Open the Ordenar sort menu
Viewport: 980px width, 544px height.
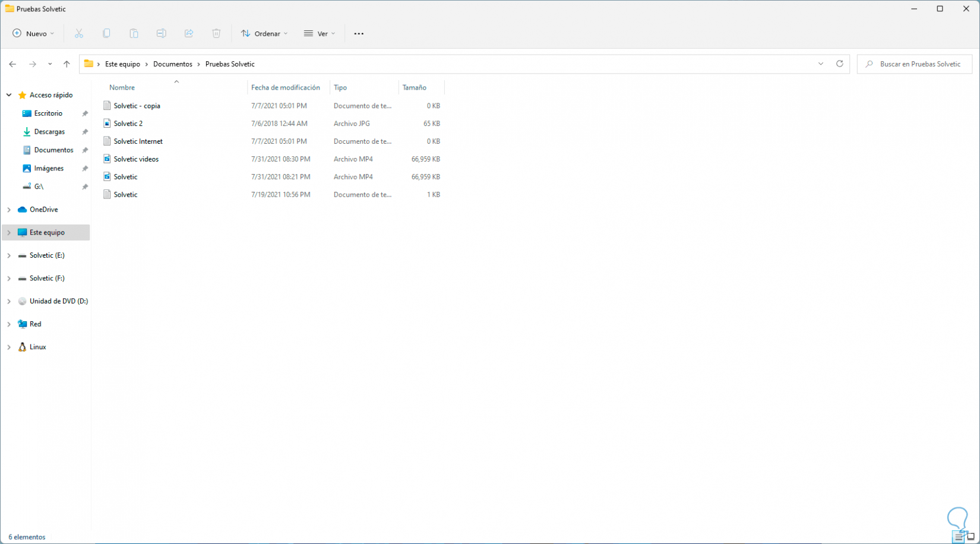coord(264,34)
